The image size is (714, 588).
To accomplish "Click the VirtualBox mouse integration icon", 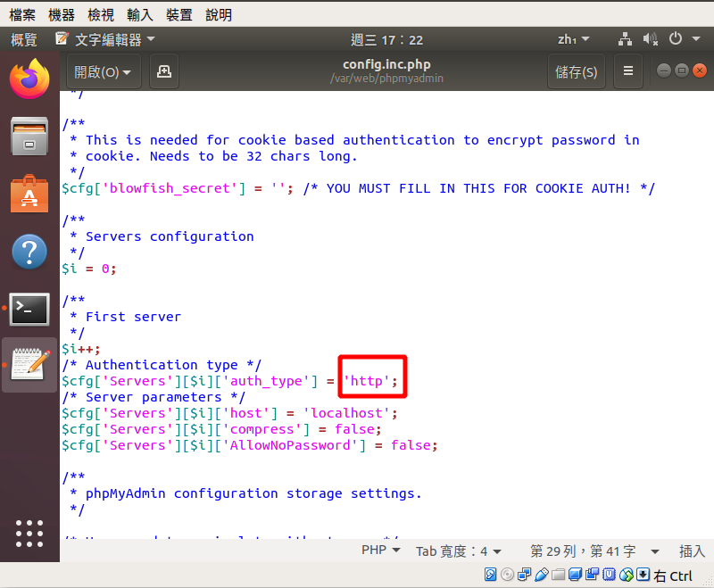I will click(x=627, y=575).
